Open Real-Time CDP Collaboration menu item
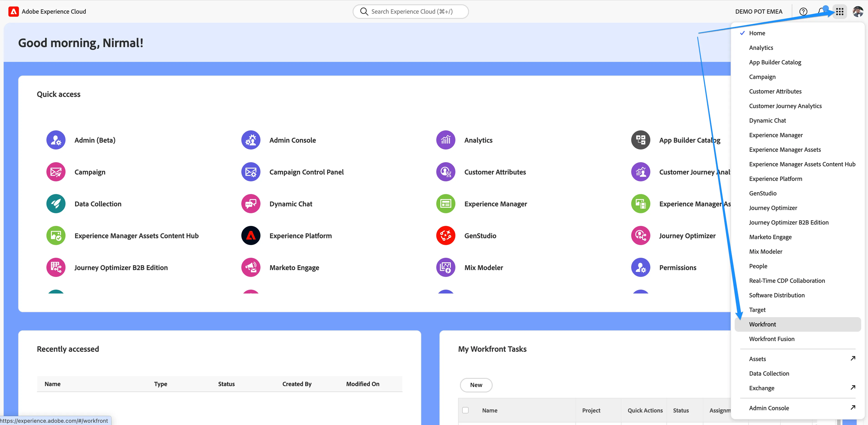 pyautogui.click(x=797, y=281)
